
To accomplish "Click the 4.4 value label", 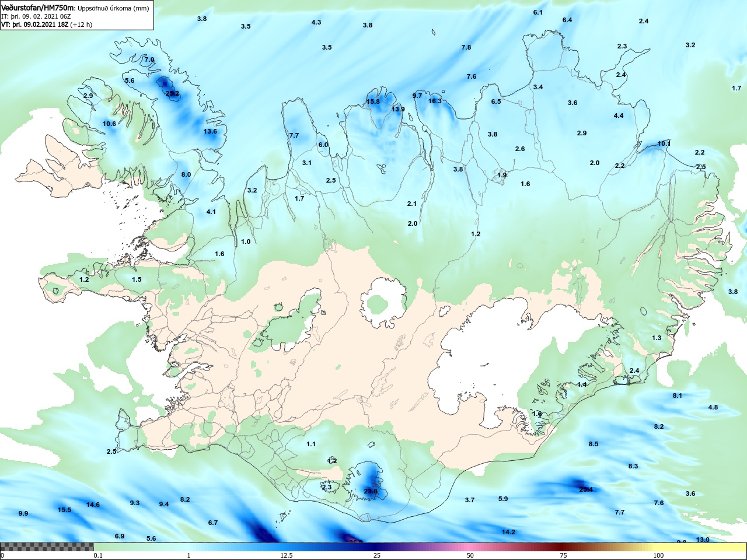I will pos(619,116).
